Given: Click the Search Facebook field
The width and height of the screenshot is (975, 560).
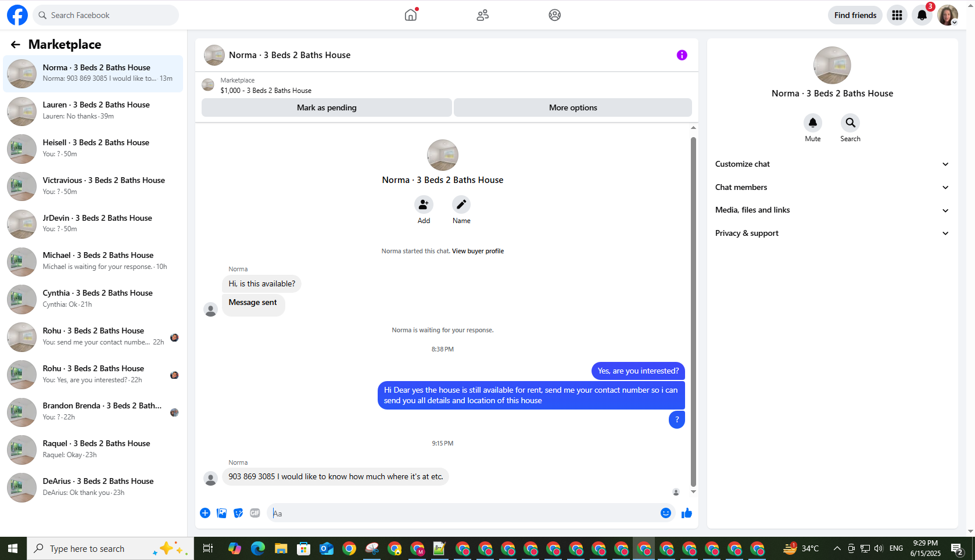Looking at the screenshot, I should 106,15.
